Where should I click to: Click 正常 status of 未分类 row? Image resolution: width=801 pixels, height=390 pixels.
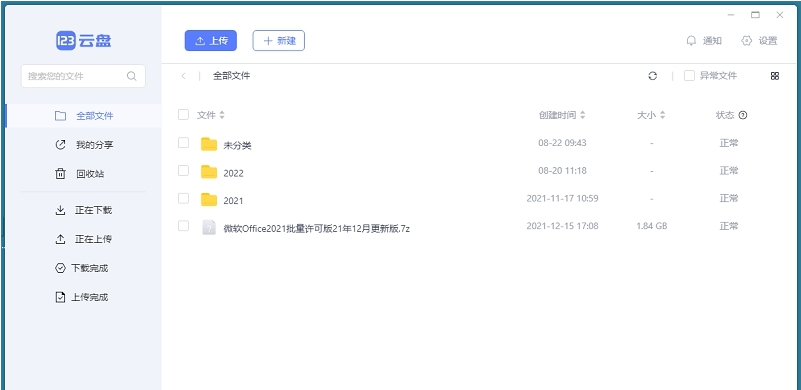tap(729, 143)
